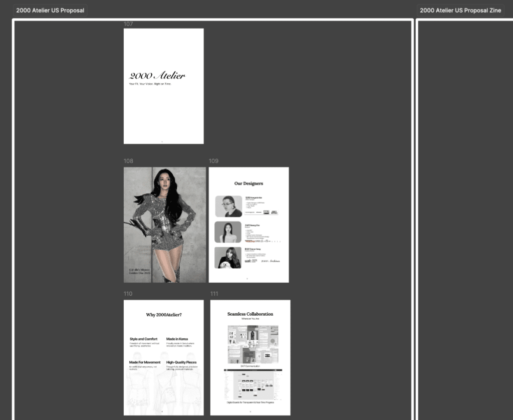Select the '2000 Atelier US Proposal Zine' section label

(460, 11)
